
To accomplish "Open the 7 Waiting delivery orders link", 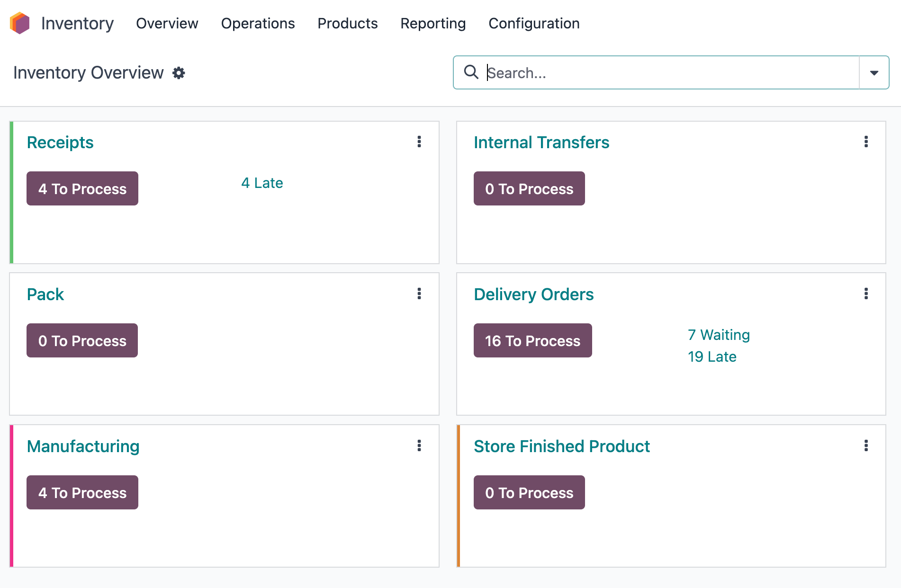I will pyautogui.click(x=719, y=335).
